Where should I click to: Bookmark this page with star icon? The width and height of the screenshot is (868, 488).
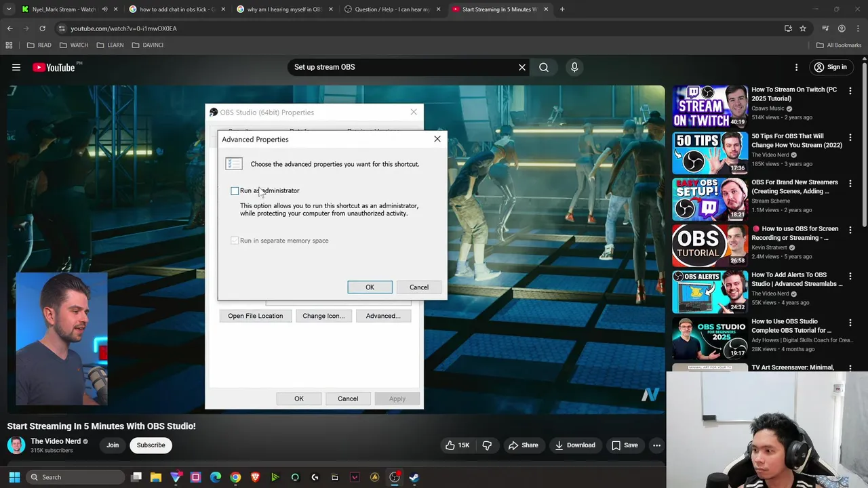[803, 28]
